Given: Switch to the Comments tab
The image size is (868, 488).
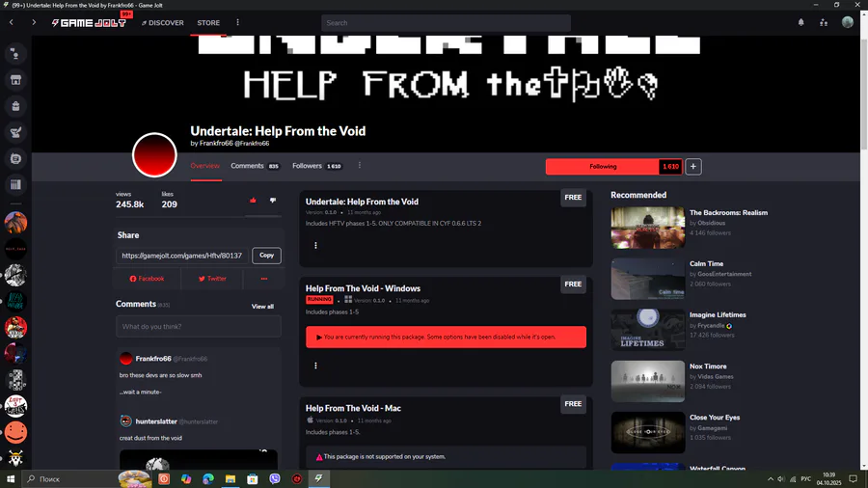Looking at the screenshot, I should [255, 166].
